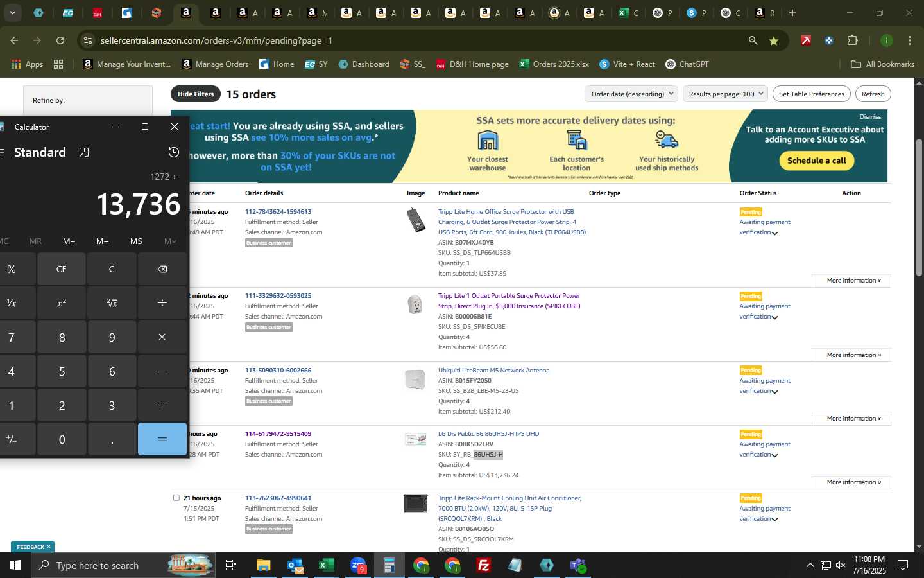The height and width of the screenshot is (578, 924).
Task: Open order link 114-6179472-9515409
Action: 278,434
